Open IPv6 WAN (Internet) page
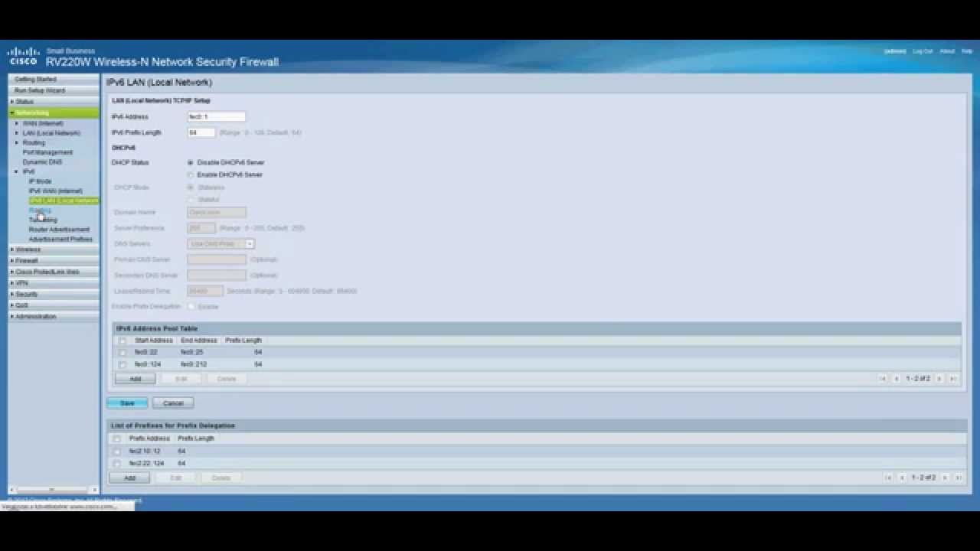The width and height of the screenshot is (980, 551). click(55, 191)
